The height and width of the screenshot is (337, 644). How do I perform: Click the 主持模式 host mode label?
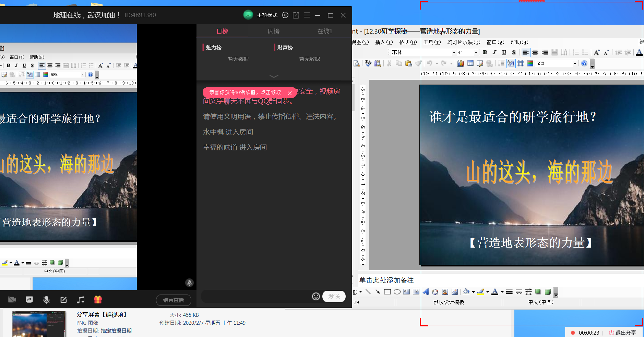pos(267,15)
